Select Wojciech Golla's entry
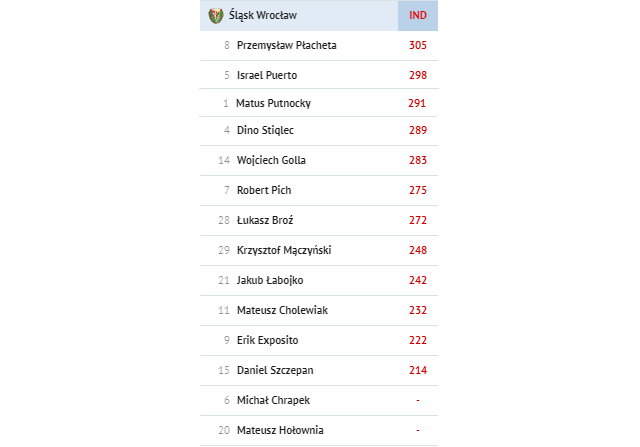The height and width of the screenshot is (447, 640). click(318, 160)
